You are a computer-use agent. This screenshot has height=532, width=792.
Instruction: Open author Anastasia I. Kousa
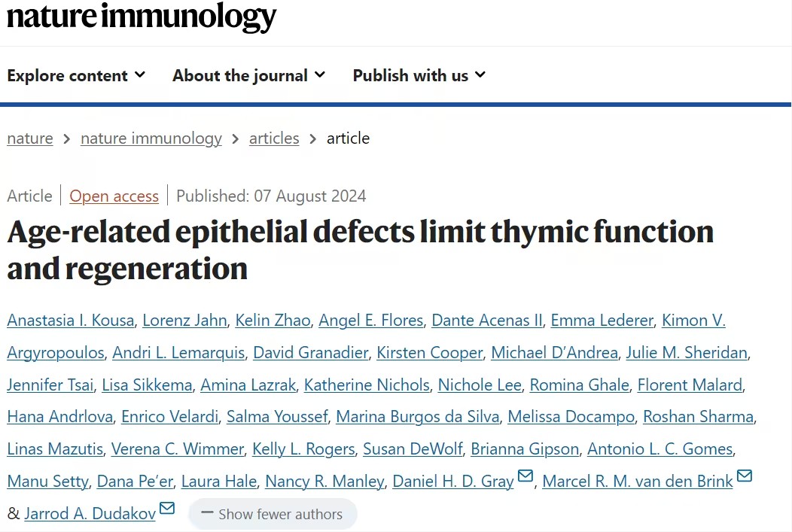coord(71,320)
